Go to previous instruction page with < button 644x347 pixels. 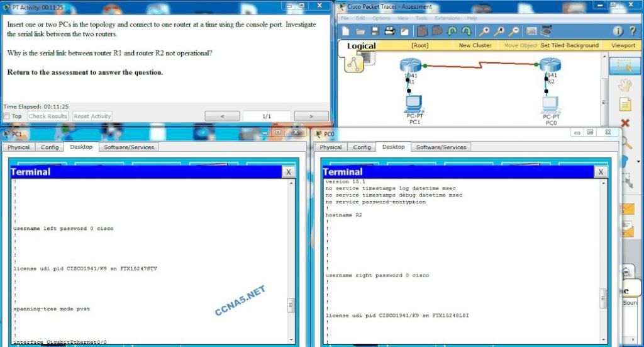(222, 117)
